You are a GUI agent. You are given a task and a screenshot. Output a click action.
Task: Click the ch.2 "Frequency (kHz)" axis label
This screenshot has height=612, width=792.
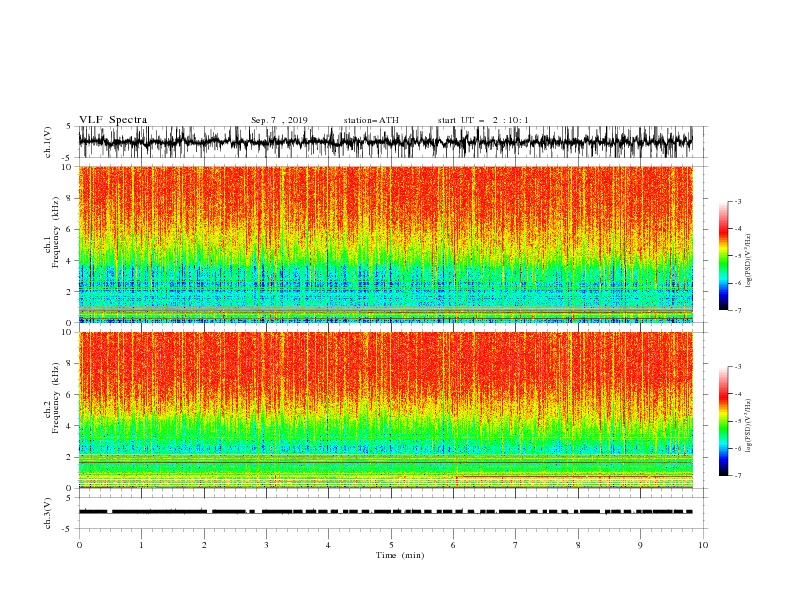(55, 398)
